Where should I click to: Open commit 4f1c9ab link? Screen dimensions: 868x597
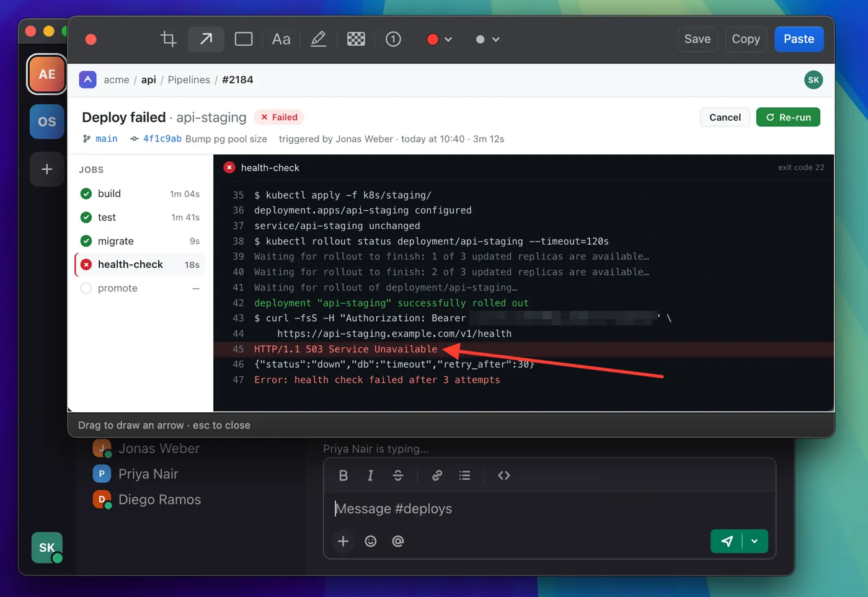pos(162,139)
